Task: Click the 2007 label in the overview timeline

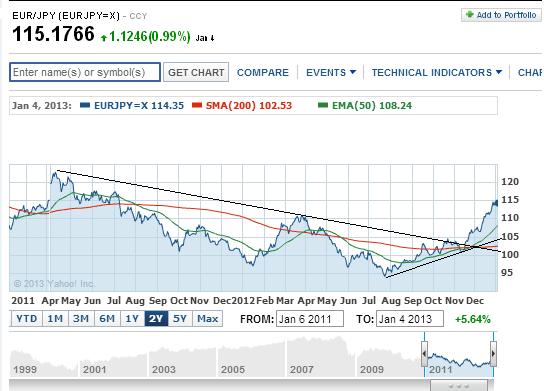Action: (x=302, y=369)
